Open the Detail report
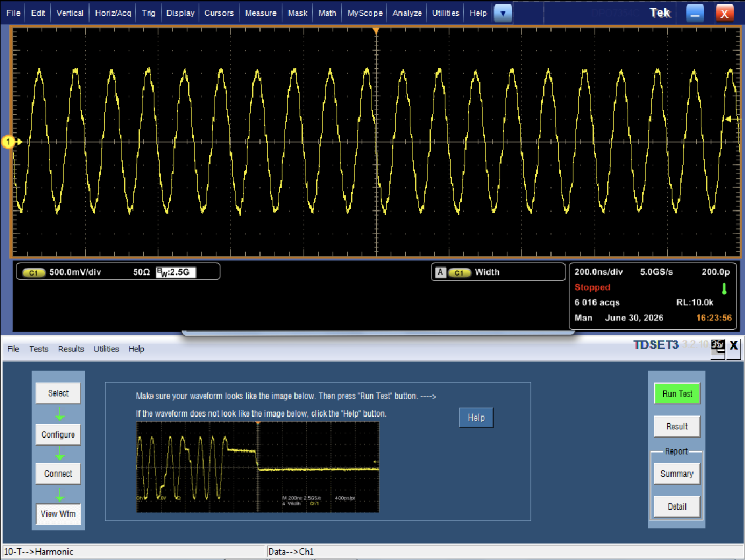 coord(677,507)
